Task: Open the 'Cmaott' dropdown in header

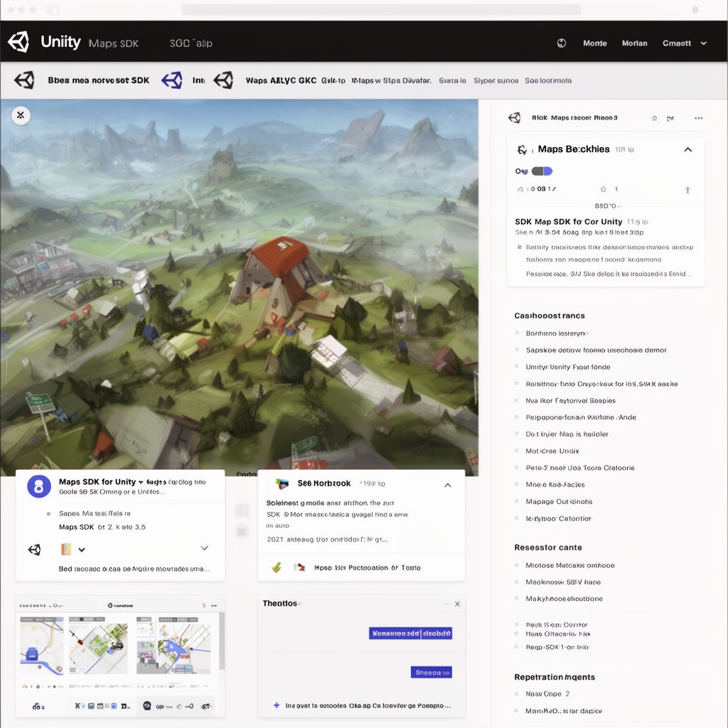Action: pos(685,43)
